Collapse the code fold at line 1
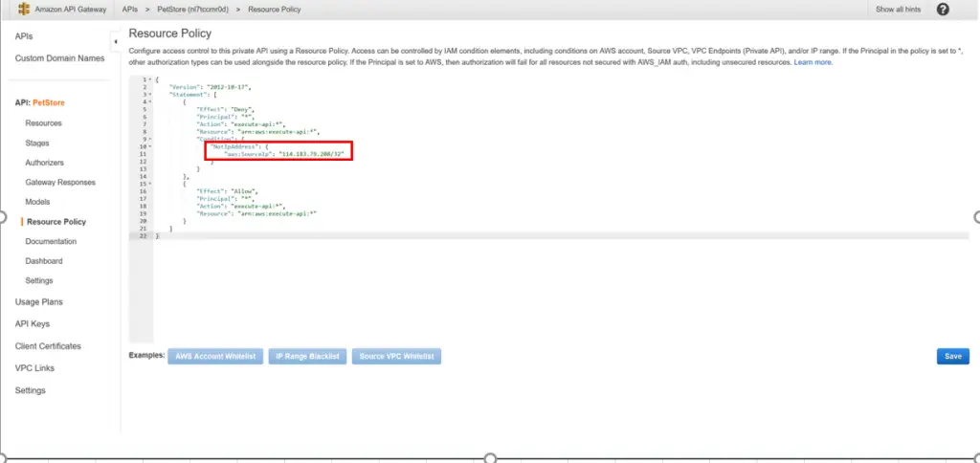This screenshot has height=463, width=980. point(150,80)
